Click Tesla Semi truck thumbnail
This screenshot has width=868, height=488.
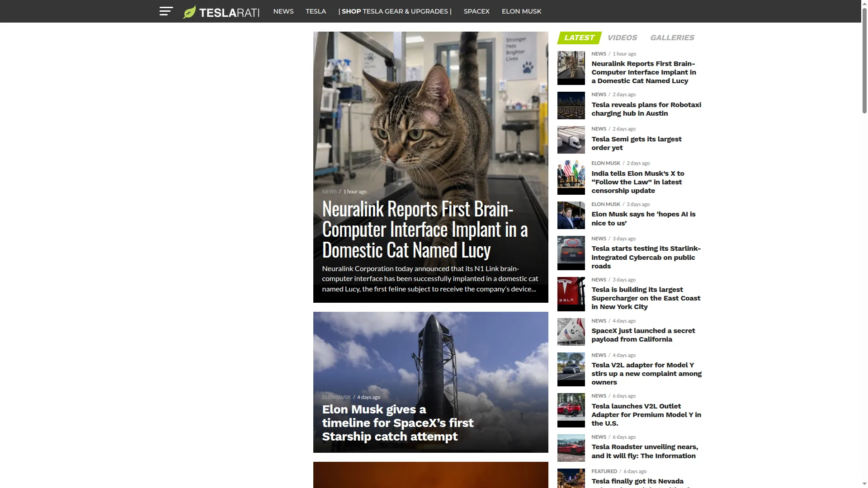[571, 140]
